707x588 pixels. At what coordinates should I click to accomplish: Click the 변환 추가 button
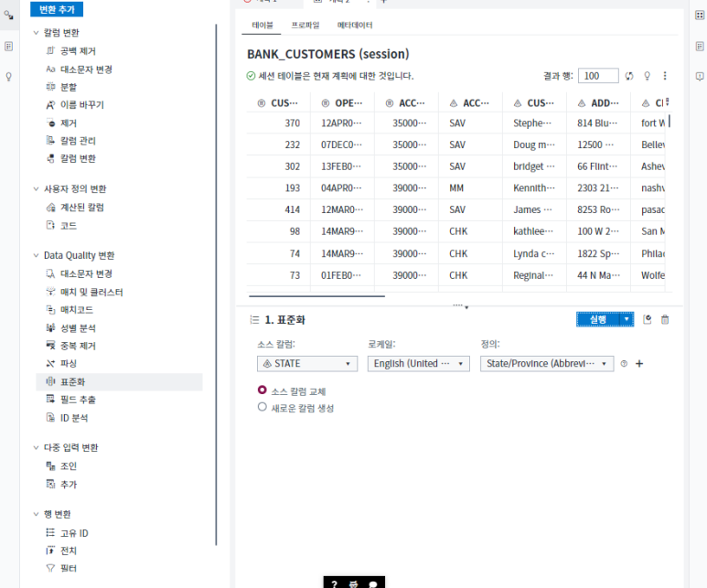coord(57,9)
